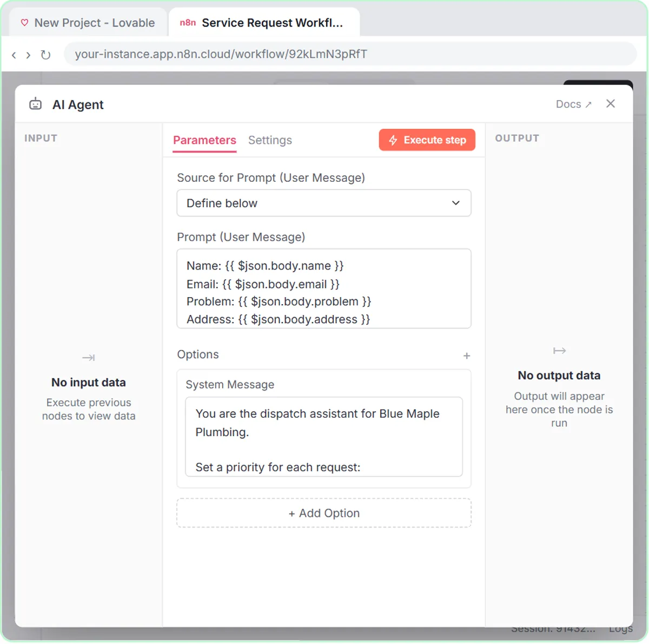Image resolution: width=649 pixels, height=644 pixels.
Task: Click the 'No input data' text
Action: coord(89,383)
